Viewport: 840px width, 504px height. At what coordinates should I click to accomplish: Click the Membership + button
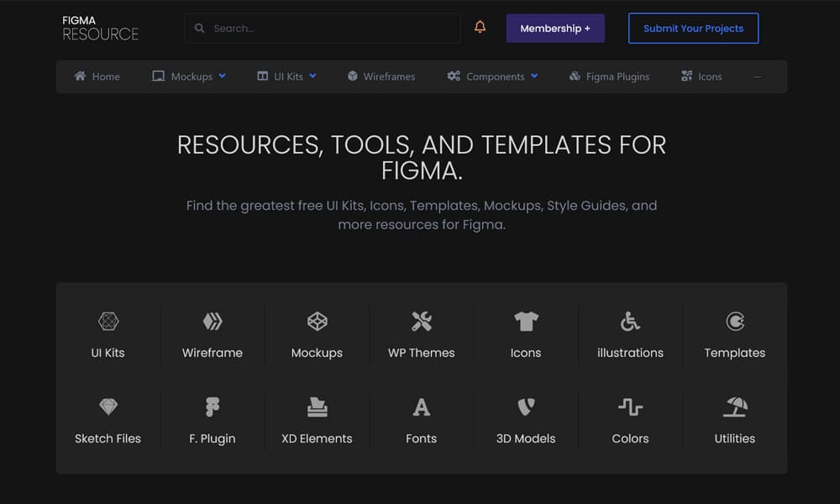click(x=555, y=29)
